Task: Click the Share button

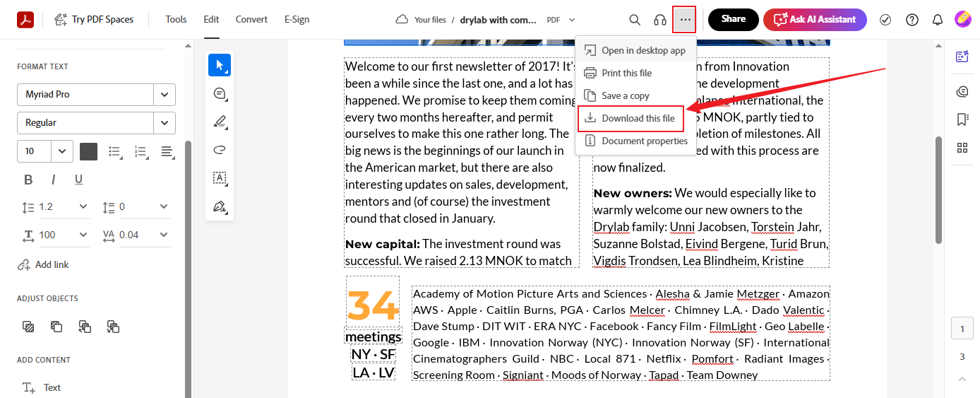Action: 733,20
